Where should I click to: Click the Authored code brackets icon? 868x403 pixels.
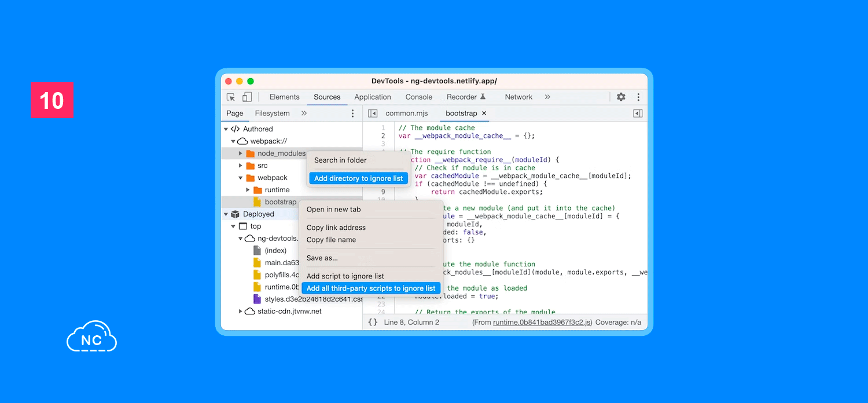pyautogui.click(x=235, y=129)
